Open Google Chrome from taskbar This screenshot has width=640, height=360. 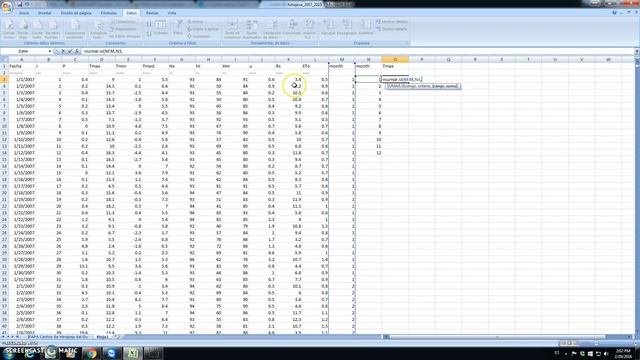click(x=91, y=353)
